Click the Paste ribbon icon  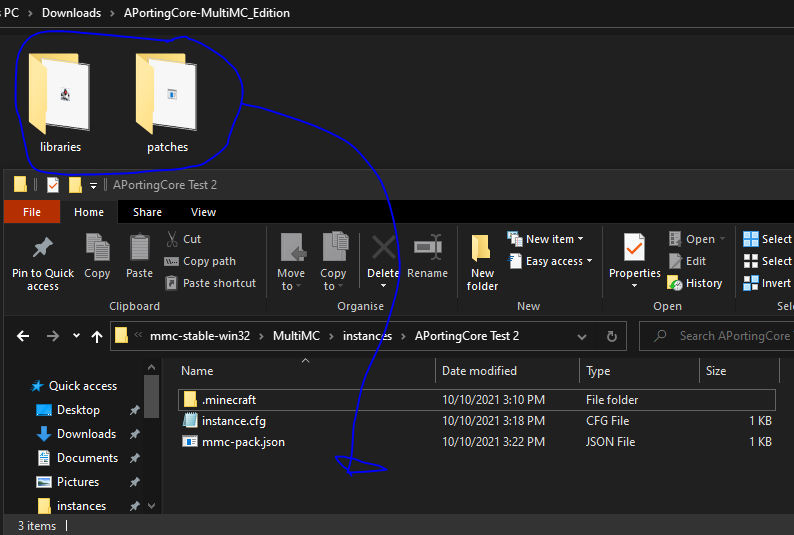139,248
